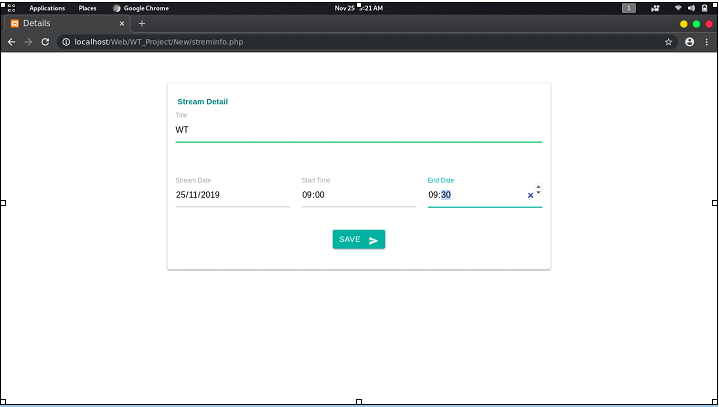Click the yellow minimize window button
This screenshot has width=719, height=407.
(x=684, y=24)
